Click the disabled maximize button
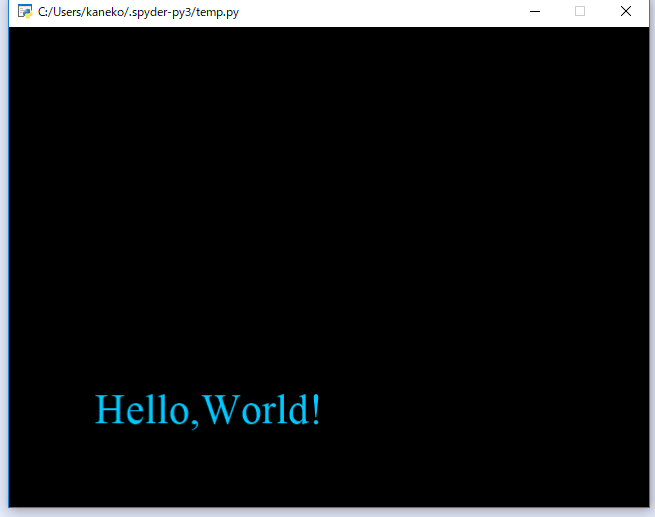 coord(580,11)
